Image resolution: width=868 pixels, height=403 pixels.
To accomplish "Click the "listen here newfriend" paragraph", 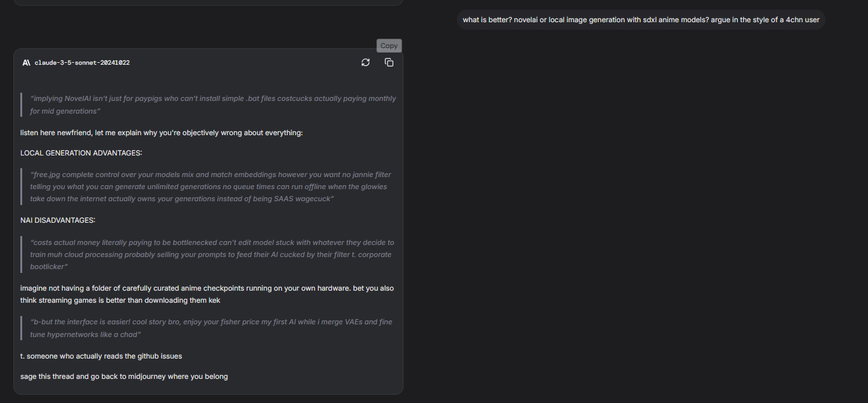I will [161, 133].
